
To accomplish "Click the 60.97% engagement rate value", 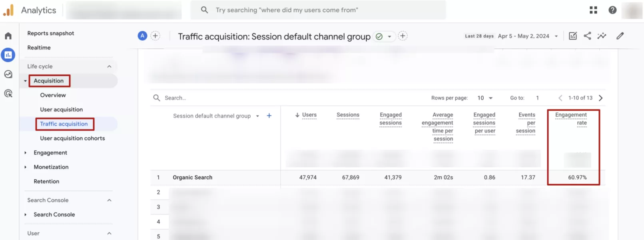I will (x=577, y=177).
